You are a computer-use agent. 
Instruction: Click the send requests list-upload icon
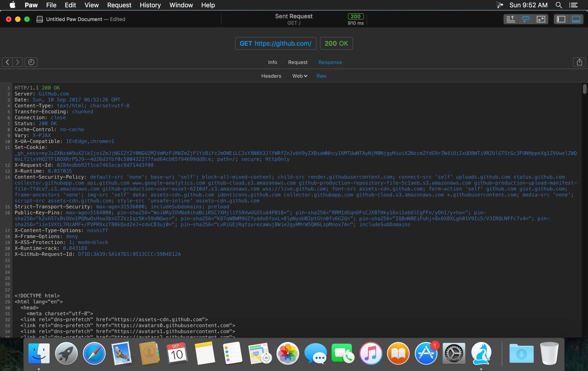[511, 19]
